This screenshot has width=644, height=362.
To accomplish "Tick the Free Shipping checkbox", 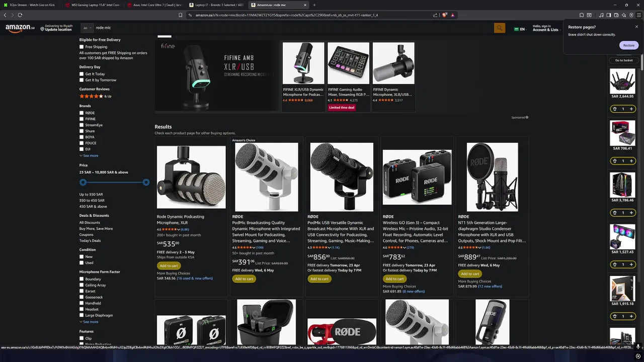I will [x=82, y=47].
